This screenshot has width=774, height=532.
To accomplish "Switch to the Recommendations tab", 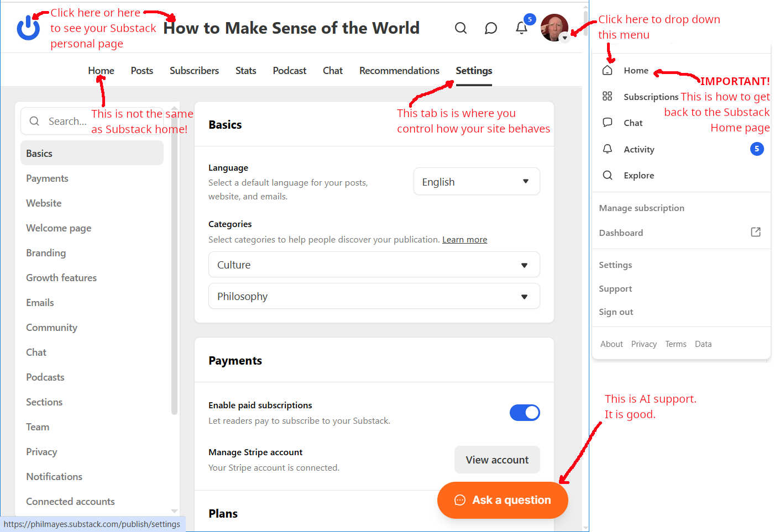I will tap(399, 71).
